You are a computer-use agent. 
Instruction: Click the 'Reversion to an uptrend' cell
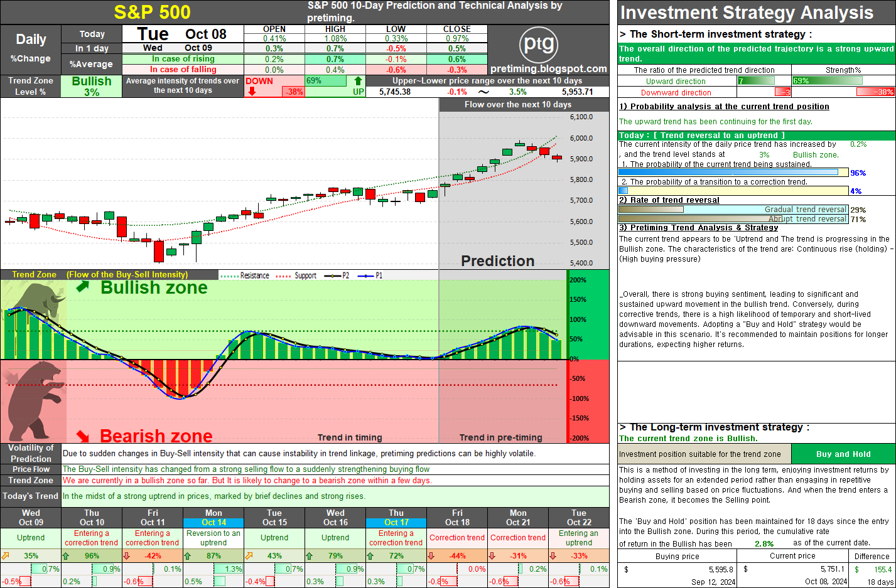click(x=213, y=538)
